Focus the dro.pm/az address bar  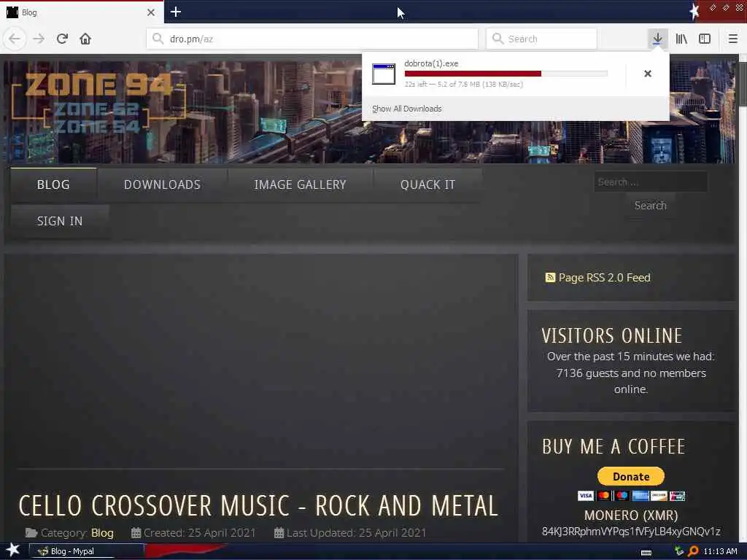312,39
